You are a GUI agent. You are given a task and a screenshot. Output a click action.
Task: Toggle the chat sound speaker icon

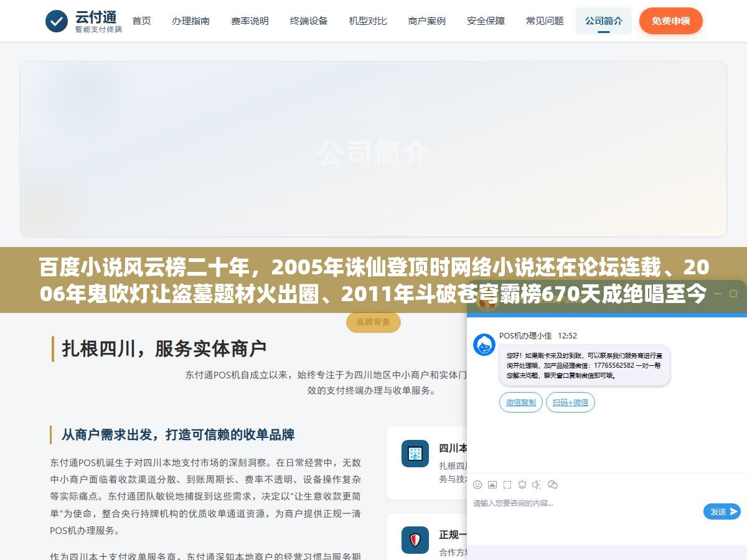[x=537, y=484]
